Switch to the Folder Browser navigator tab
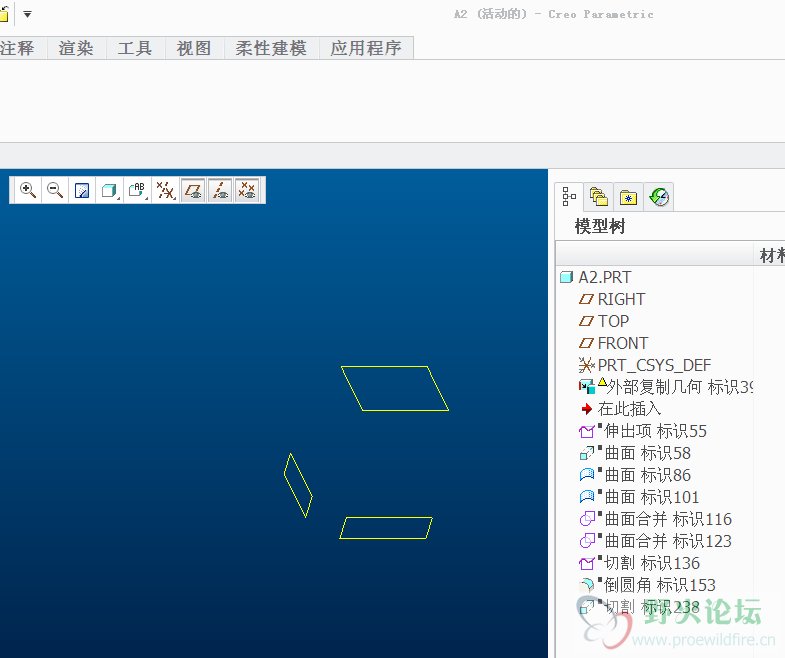The image size is (785, 658). (x=599, y=197)
